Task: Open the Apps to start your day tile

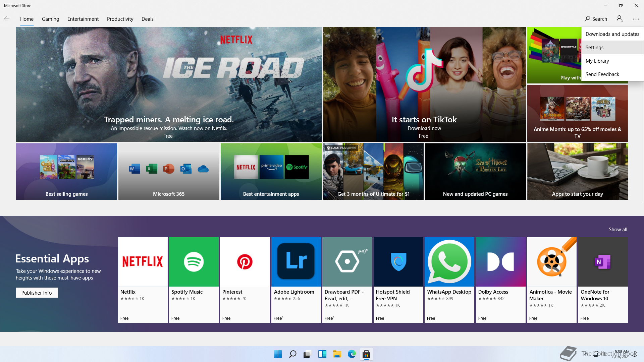Action: (577, 171)
